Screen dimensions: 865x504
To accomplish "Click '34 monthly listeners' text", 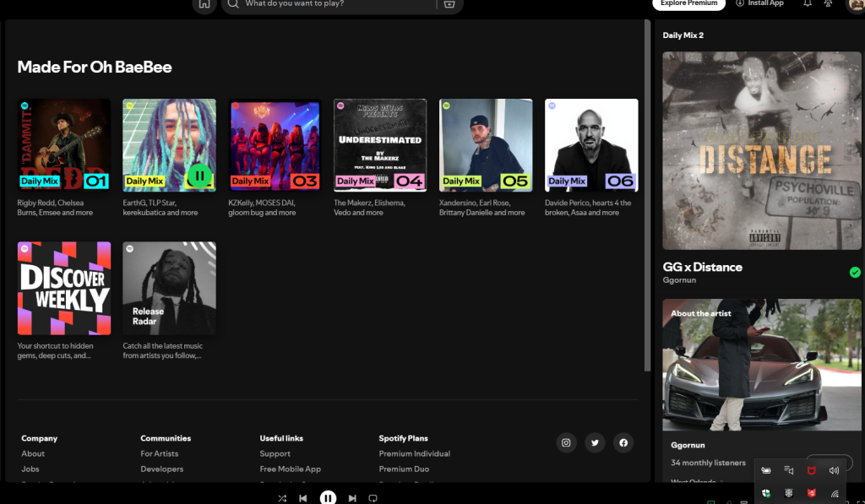I will tap(709, 463).
